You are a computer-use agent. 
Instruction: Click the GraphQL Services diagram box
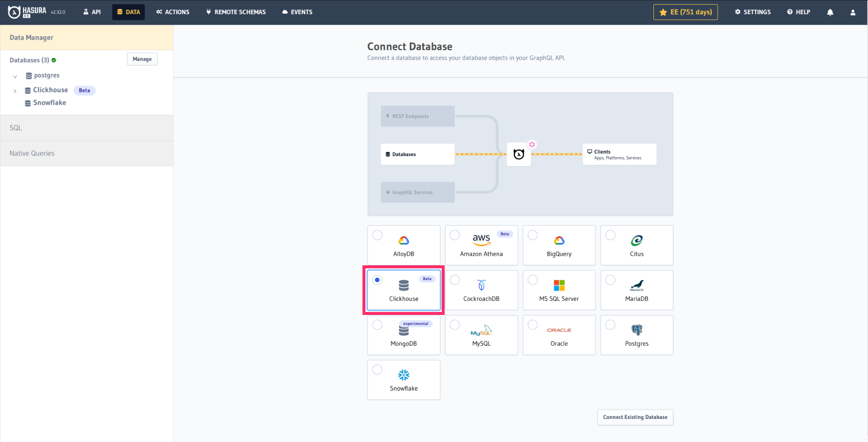coord(417,192)
